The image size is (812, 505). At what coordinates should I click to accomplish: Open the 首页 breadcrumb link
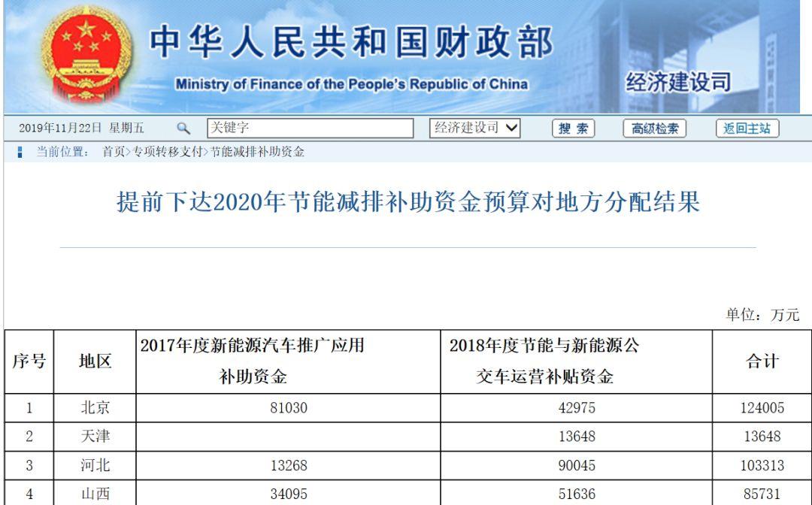click(x=114, y=152)
